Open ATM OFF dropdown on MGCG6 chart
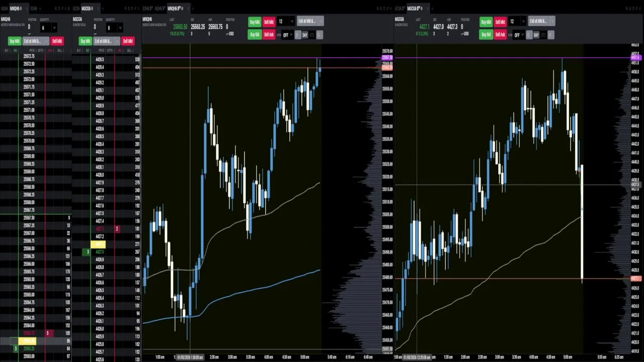This screenshot has width=644, height=362. [518, 35]
